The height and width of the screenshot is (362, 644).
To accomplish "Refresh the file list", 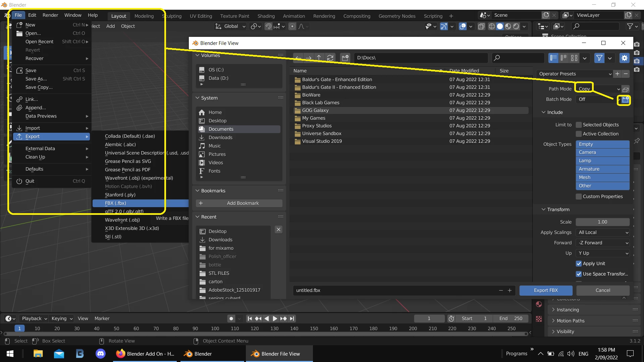I will pos(330,58).
